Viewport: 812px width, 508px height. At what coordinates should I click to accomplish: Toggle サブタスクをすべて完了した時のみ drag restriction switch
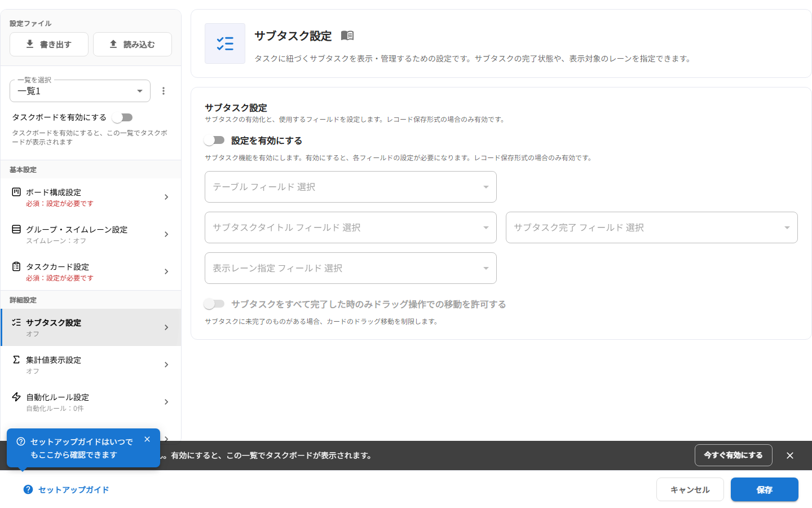pyautogui.click(x=214, y=304)
